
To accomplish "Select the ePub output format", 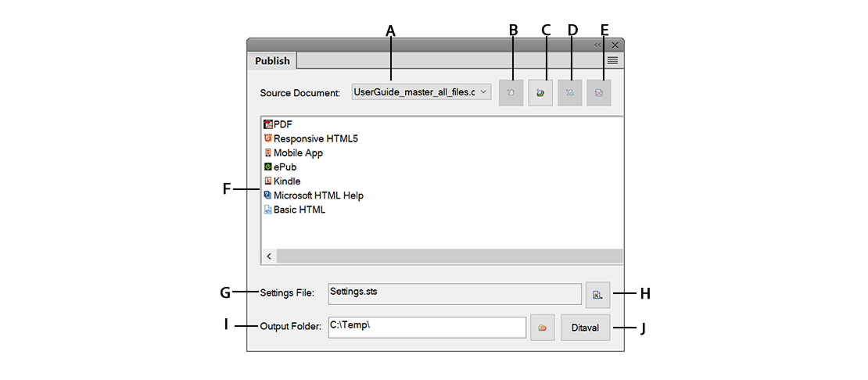I will (285, 167).
